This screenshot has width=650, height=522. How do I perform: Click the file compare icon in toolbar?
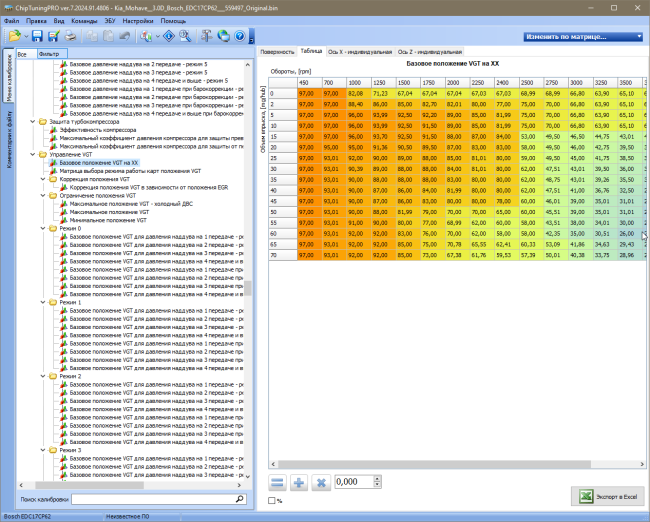pyautogui.click(x=146, y=36)
